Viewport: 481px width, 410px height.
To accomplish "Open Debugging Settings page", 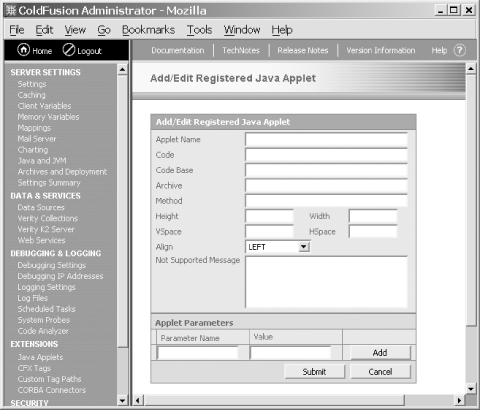I will [x=51, y=265].
